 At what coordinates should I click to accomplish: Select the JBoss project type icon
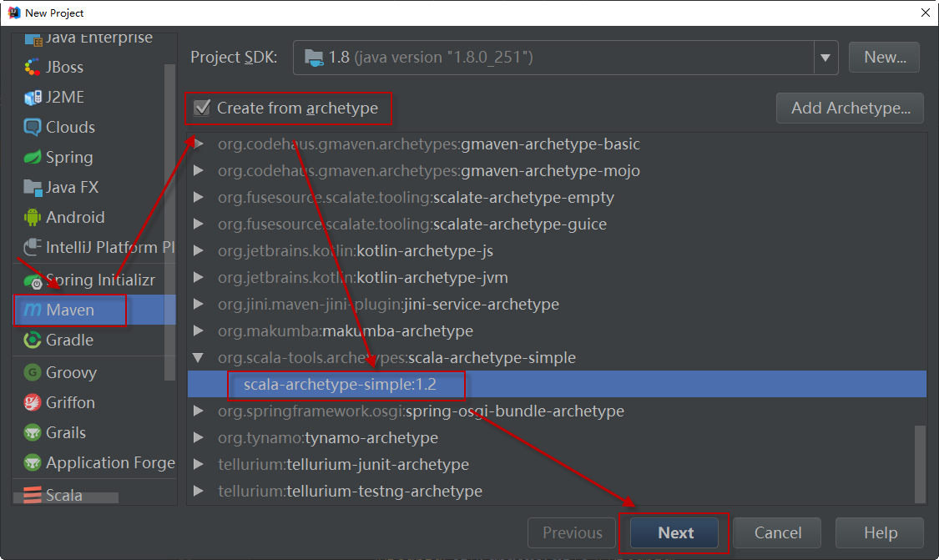click(33, 68)
